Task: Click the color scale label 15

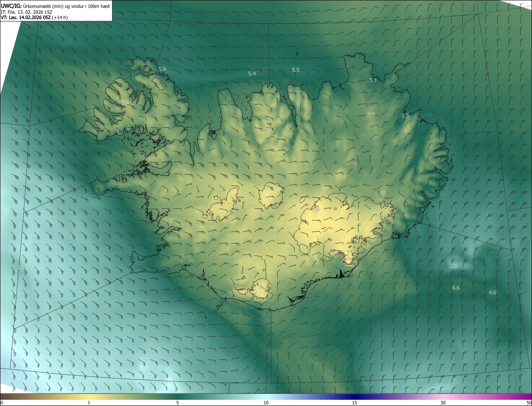Action: (x=355, y=403)
